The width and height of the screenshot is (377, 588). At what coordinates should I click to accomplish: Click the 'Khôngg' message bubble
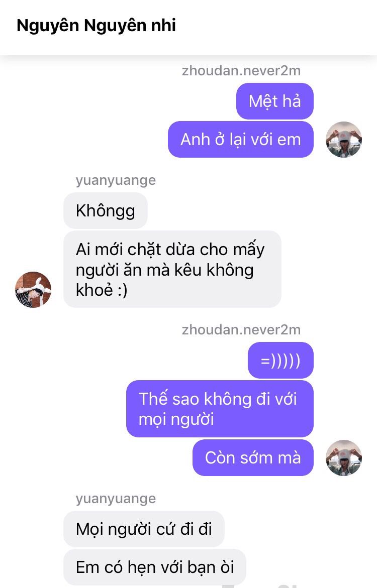click(106, 211)
